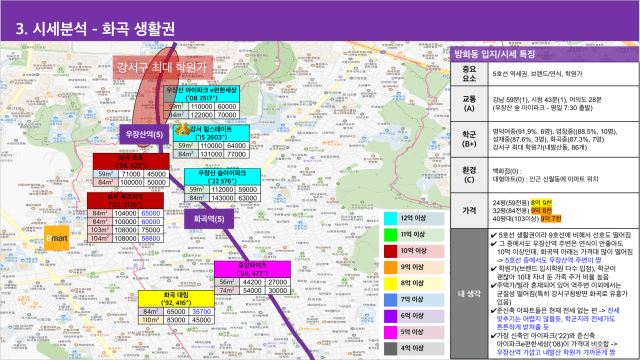Select the blue 35700 cell in 화곡 대림
The width and height of the screenshot is (640, 360).
pos(201,312)
